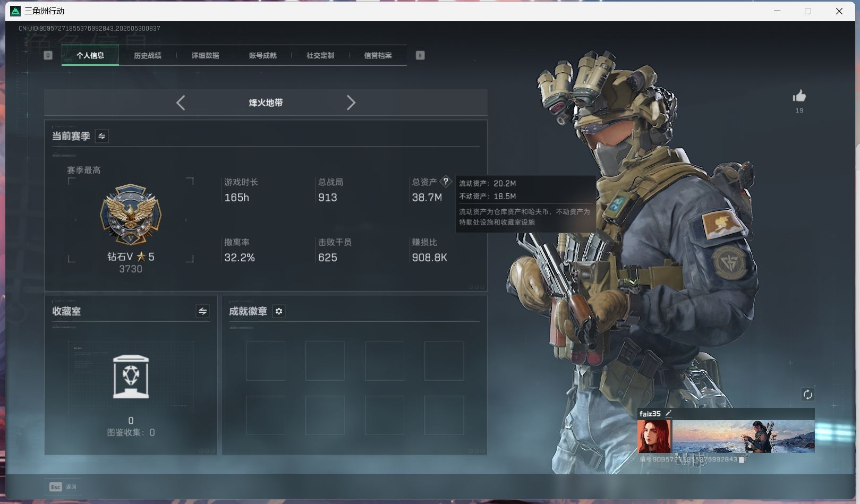The width and height of the screenshot is (860, 504).
Task: Select the first empty achievement badge slot
Action: [x=266, y=361]
